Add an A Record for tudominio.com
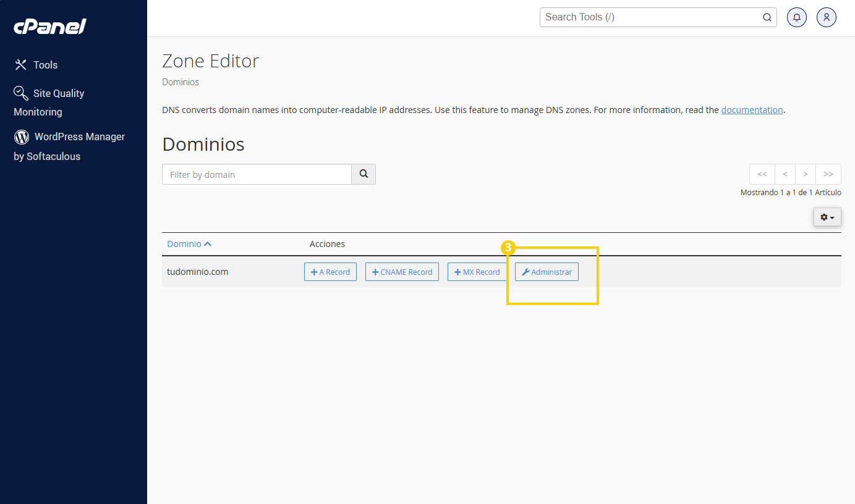The width and height of the screenshot is (855, 504). point(330,272)
